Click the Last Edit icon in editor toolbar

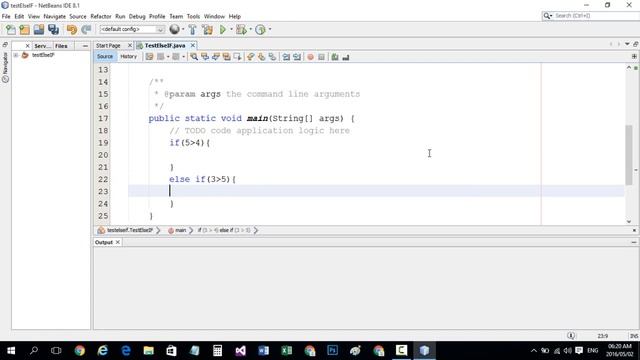[x=149, y=57]
